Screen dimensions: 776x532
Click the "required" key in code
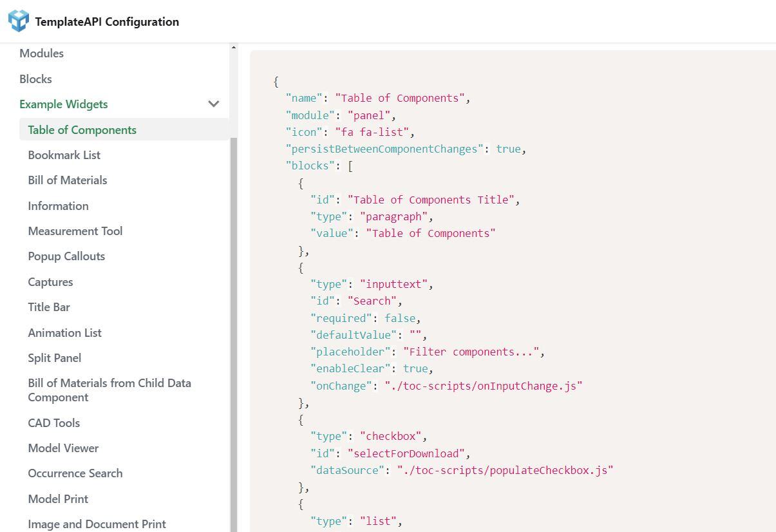[x=341, y=318]
